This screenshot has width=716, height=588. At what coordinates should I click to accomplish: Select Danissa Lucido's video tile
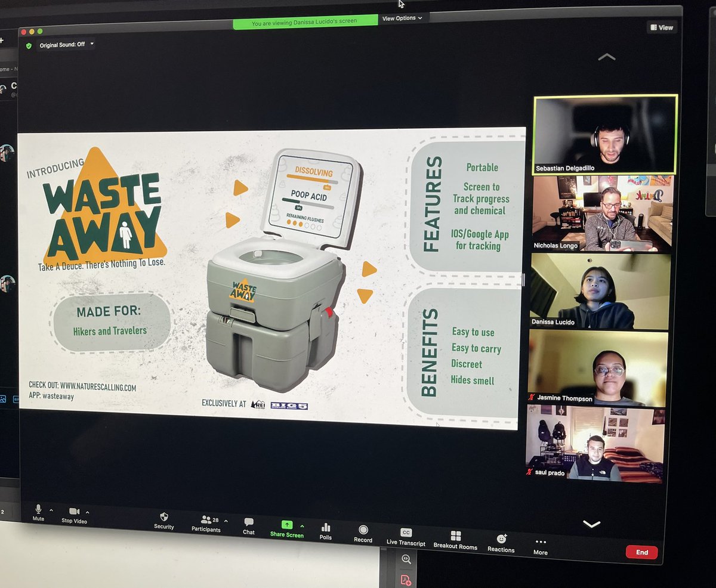click(x=600, y=291)
